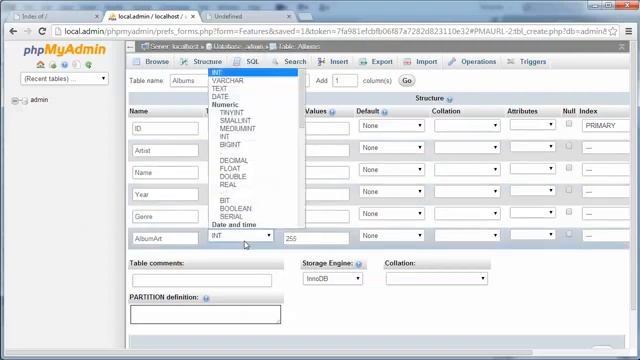Click help icon beside Length/Values header
Screen dimensions: 640x360
click(332, 112)
